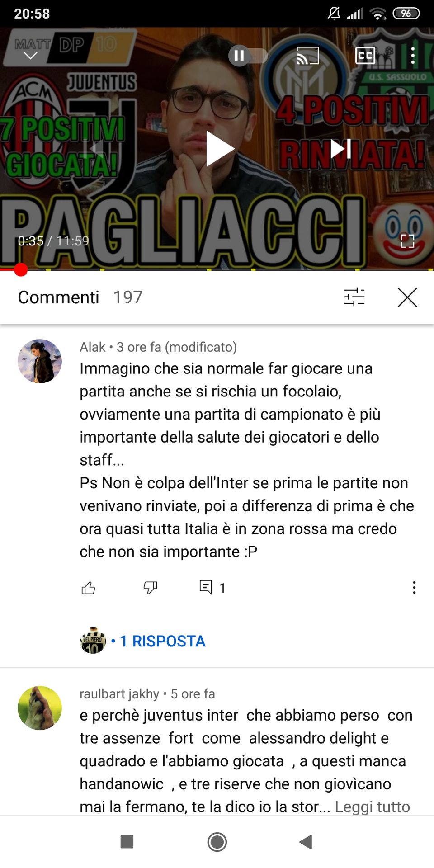
Task: Tap the Cast to device icon
Action: [x=307, y=56]
